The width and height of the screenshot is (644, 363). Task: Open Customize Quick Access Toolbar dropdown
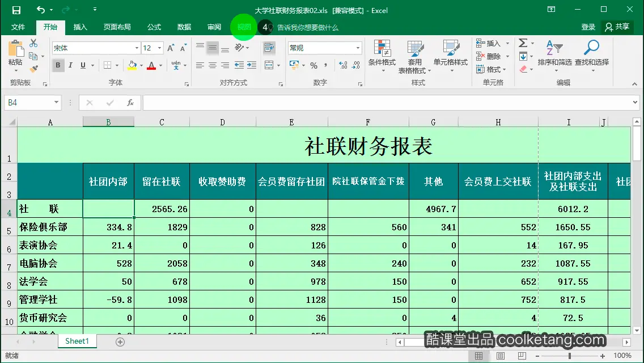coord(95,10)
